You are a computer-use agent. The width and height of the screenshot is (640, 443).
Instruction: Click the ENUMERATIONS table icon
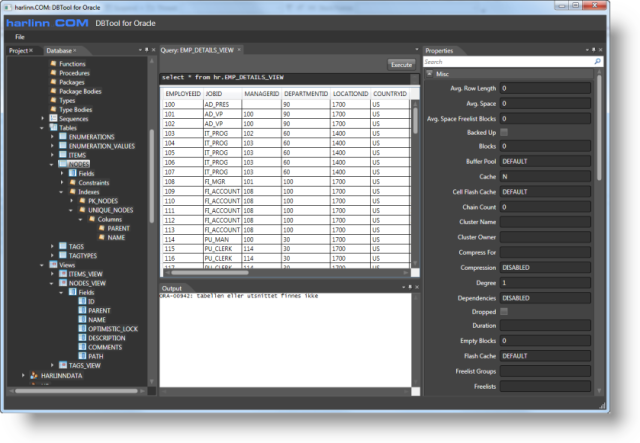pyautogui.click(x=63, y=136)
